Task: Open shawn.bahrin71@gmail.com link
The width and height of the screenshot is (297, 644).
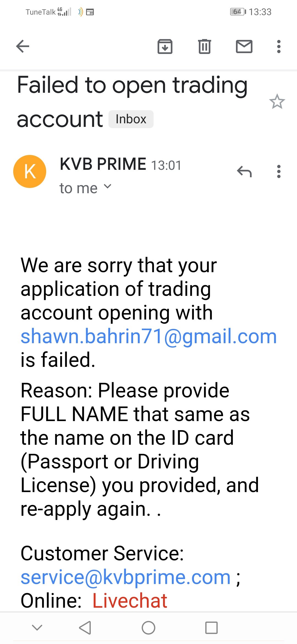Action: pyautogui.click(x=148, y=336)
